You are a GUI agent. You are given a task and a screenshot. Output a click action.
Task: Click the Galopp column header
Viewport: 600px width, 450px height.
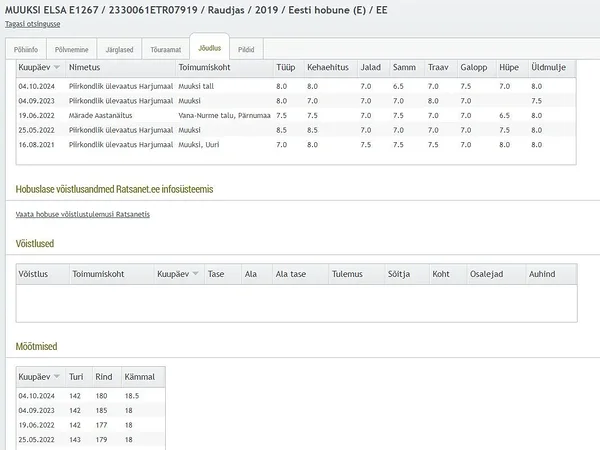click(x=474, y=68)
